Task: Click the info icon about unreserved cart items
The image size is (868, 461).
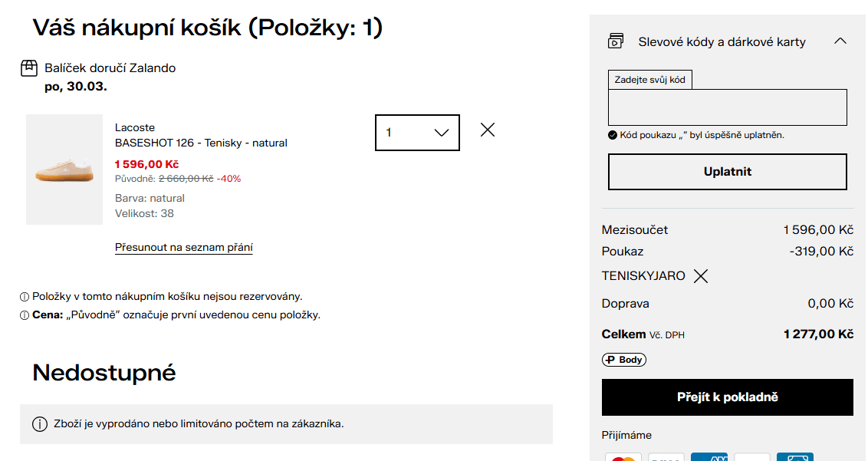Action: (x=25, y=295)
